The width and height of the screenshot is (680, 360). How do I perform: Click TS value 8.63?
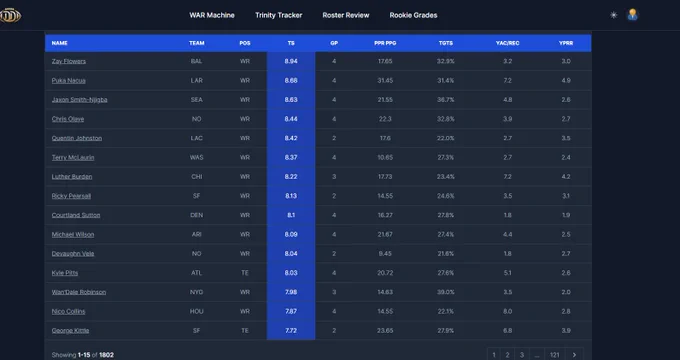[291, 100]
